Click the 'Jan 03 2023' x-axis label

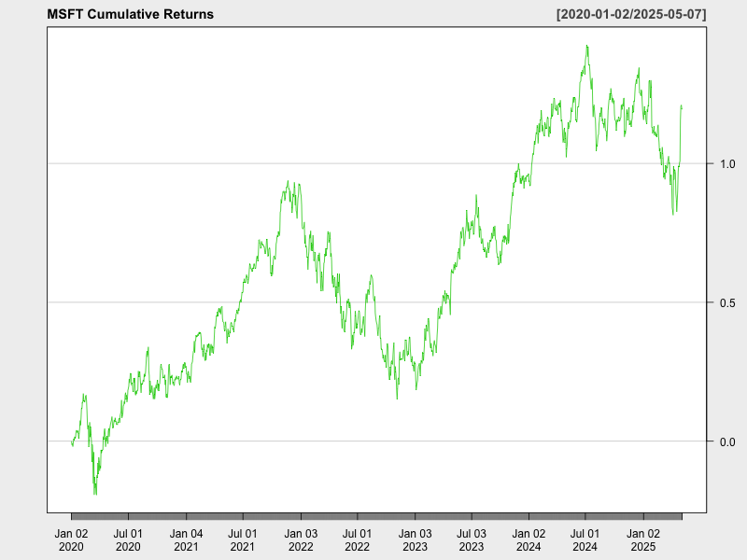pos(415,540)
